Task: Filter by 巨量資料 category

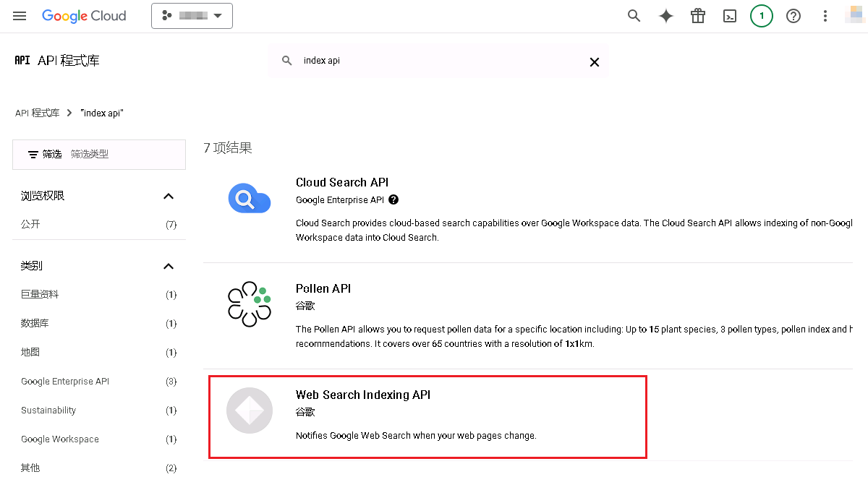Action: [99, 295]
